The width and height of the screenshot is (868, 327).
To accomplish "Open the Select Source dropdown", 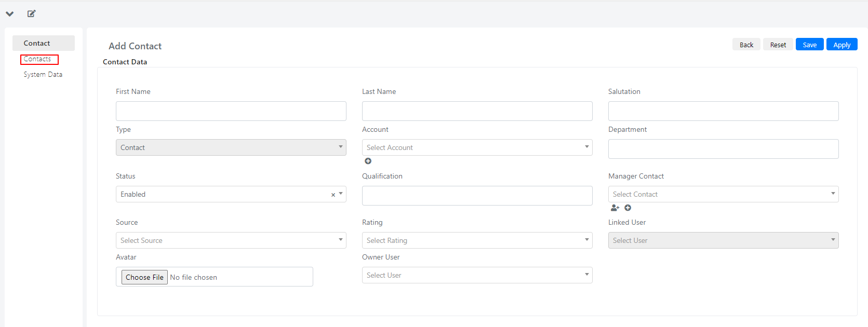I will 231,240.
